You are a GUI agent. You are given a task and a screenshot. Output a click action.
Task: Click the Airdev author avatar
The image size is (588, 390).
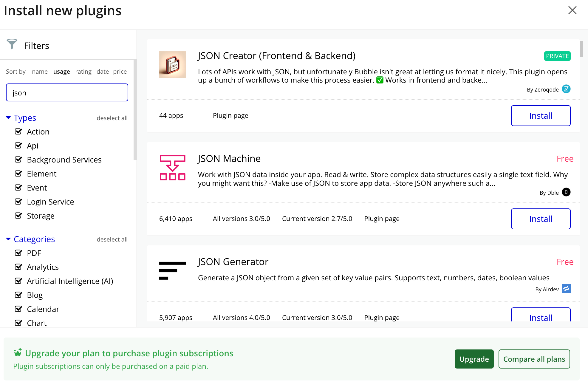(x=566, y=289)
